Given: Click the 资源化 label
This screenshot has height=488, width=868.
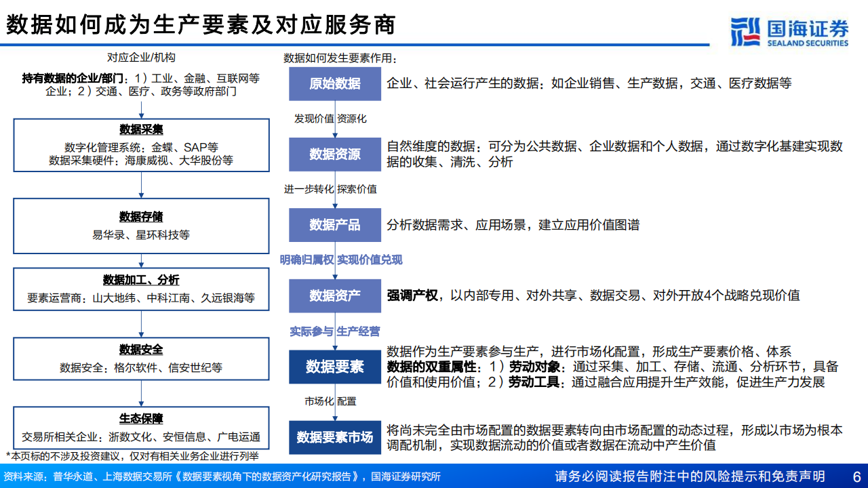Looking at the screenshot, I should click(x=352, y=119).
